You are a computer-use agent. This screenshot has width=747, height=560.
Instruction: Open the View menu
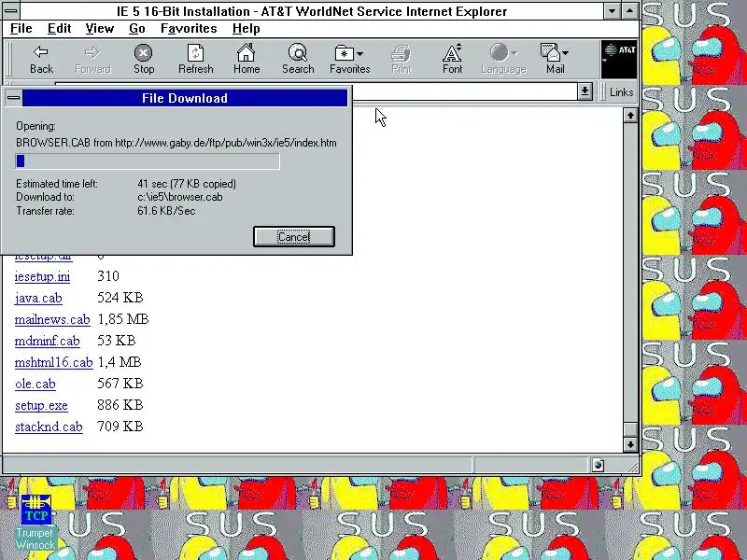click(100, 29)
